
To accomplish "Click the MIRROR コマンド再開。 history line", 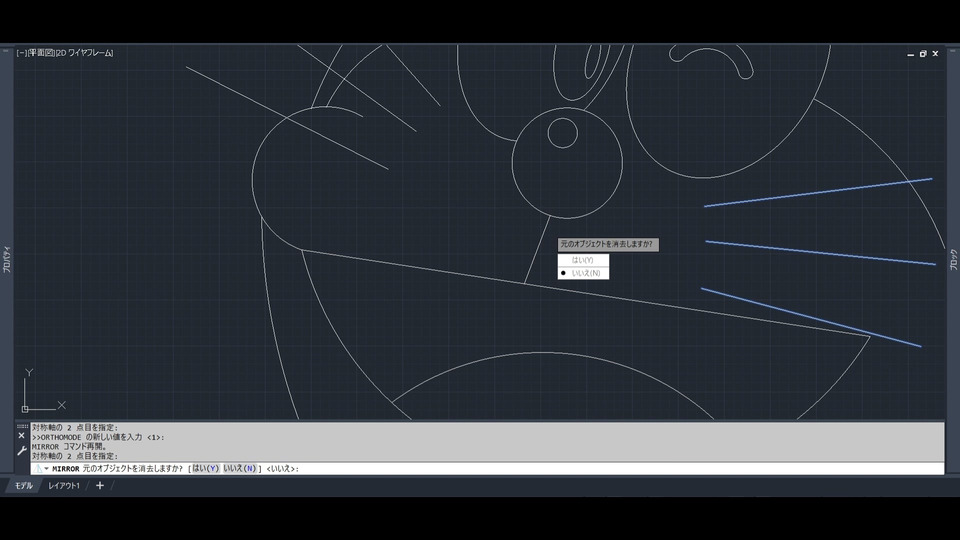I will tap(69, 446).
